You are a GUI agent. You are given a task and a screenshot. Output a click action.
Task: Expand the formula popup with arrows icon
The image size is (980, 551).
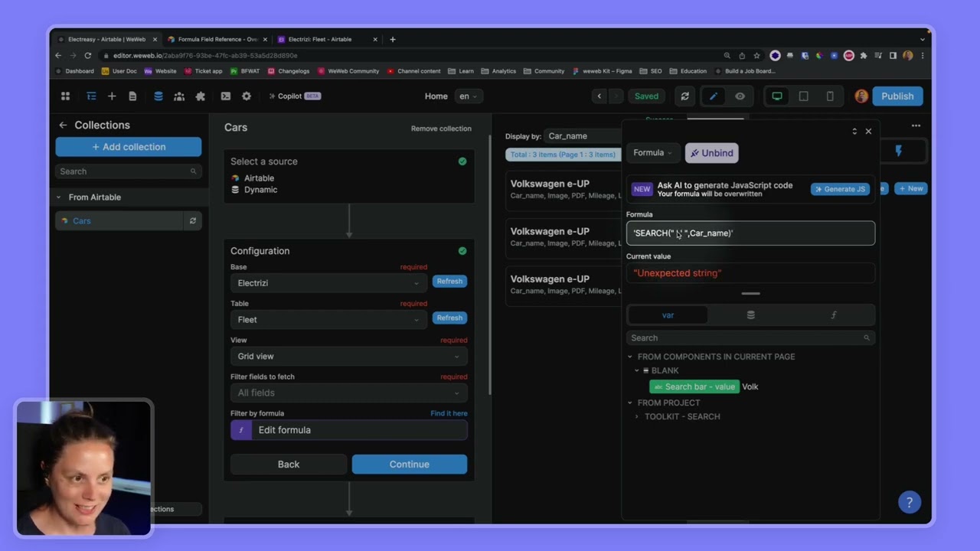click(x=854, y=132)
